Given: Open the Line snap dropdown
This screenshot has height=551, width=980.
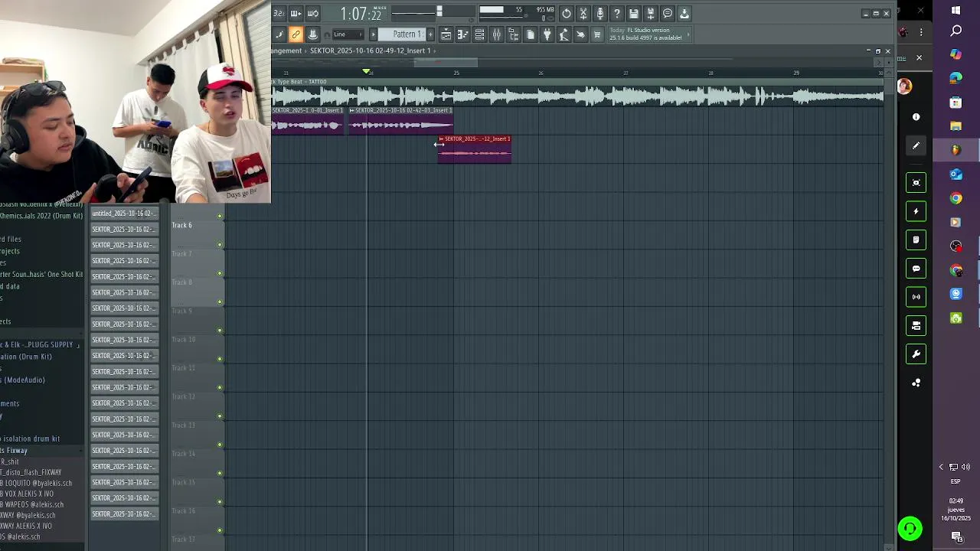Looking at the screenshot, I should [348, 34].
